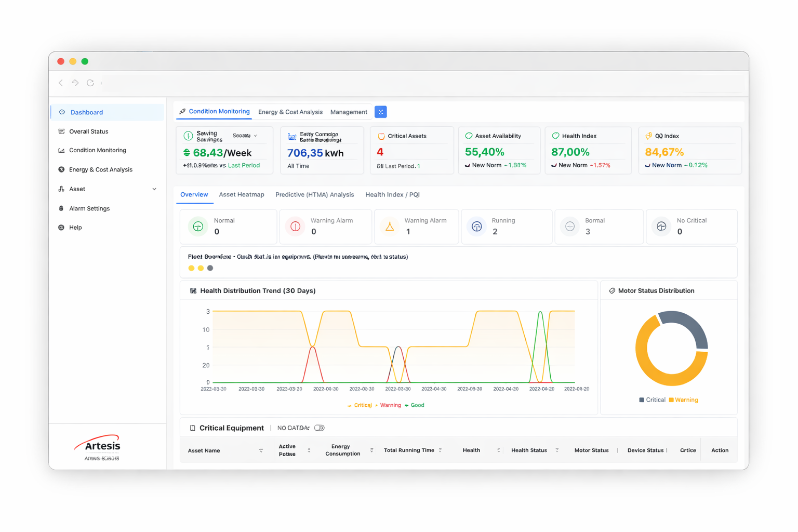
Task: Toggle the Good series in chart legend
Action: [417, 405]
